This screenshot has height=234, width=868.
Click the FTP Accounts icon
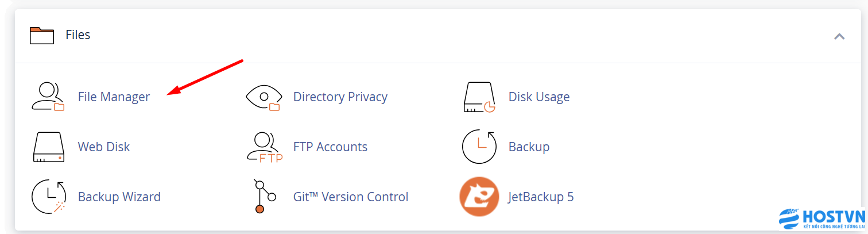coord(264,147)
